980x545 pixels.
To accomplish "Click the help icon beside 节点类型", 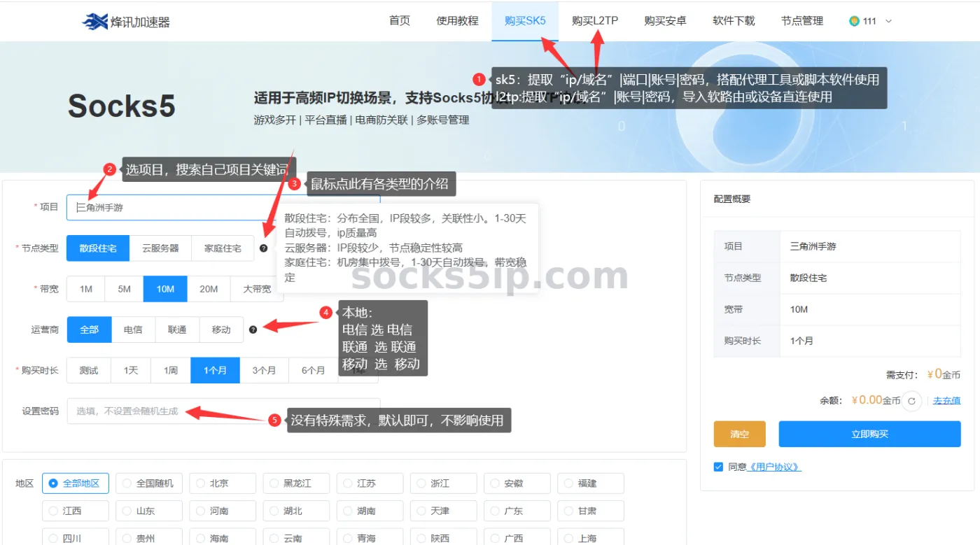I will coord(263,248).
